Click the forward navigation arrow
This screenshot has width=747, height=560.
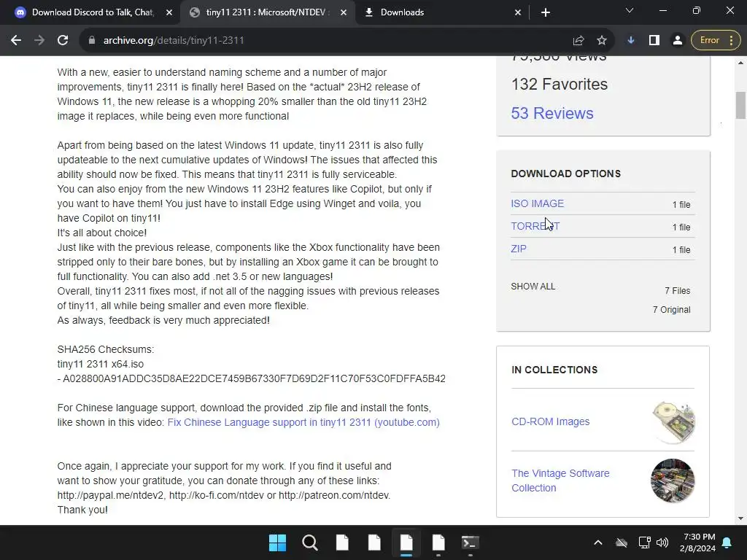tap(39, 41)
